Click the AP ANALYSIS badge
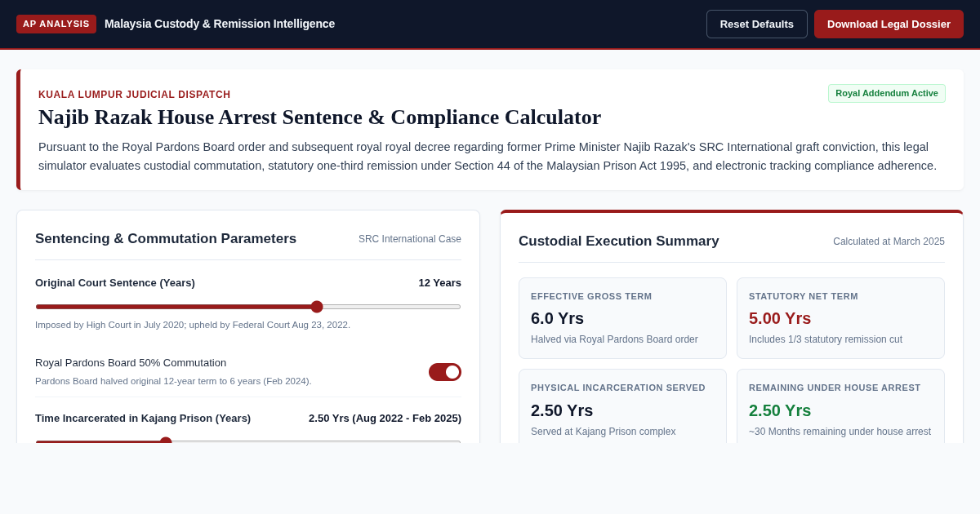The image size is (980, 514). pos(56,24)
